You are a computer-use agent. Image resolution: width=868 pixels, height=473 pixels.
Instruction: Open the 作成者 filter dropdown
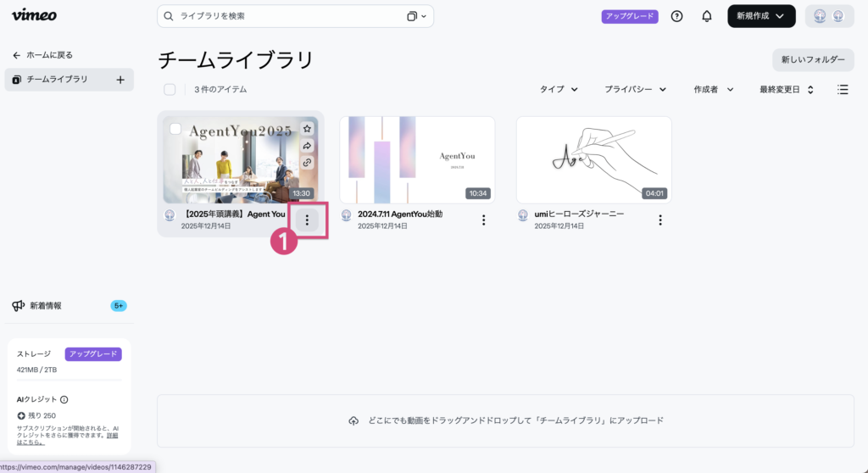click(713, 89)
